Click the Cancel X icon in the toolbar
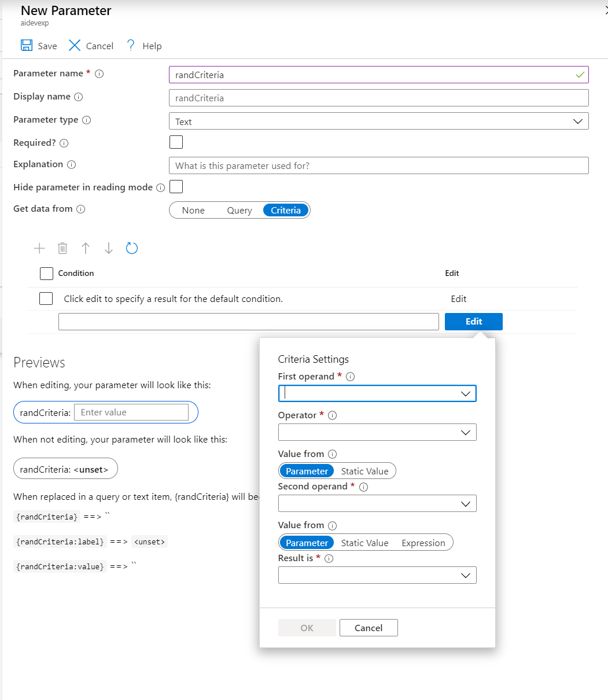Screen dimensions: 608x700 pyautogui.click(x=74, y=45)
